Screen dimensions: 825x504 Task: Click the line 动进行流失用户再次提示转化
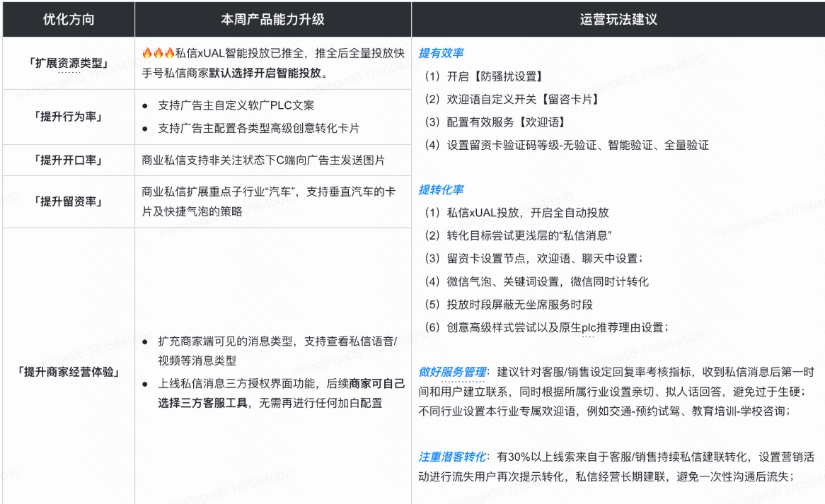point(606,476)
